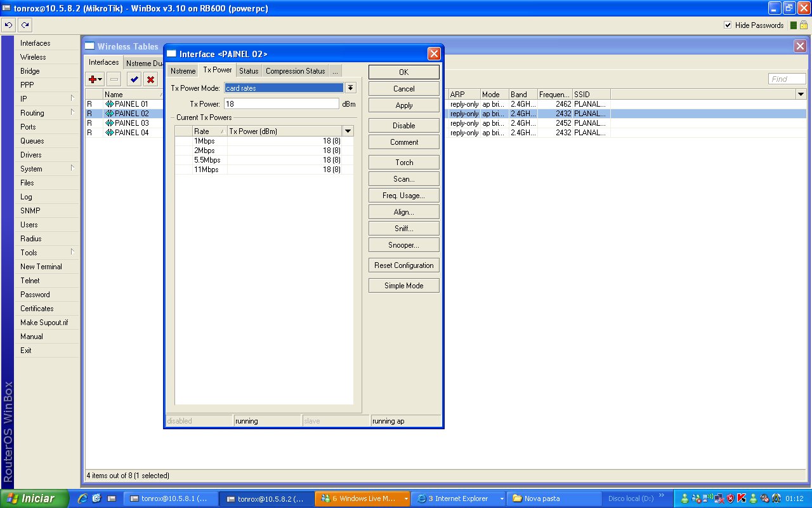
Task: Select the 11Mbps rate row
Action: click(264, 170)
